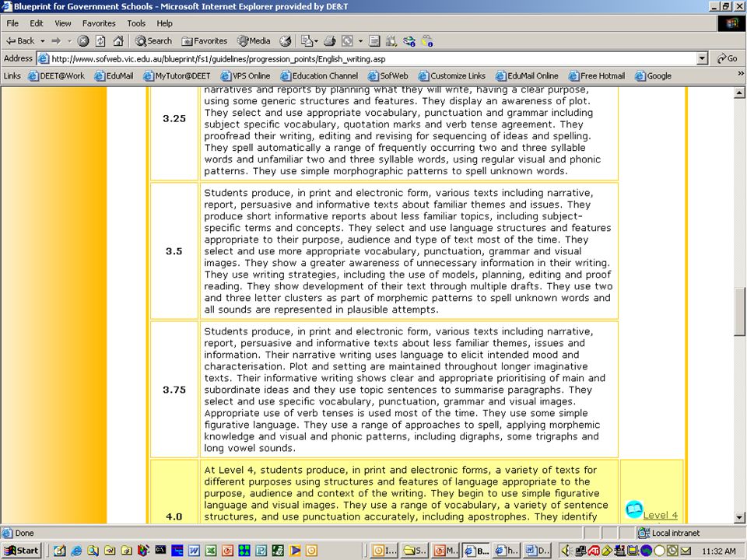Viewport: 747px width, 560px height.
Task: Go to the Home page
Action: (x=118, y=41)
